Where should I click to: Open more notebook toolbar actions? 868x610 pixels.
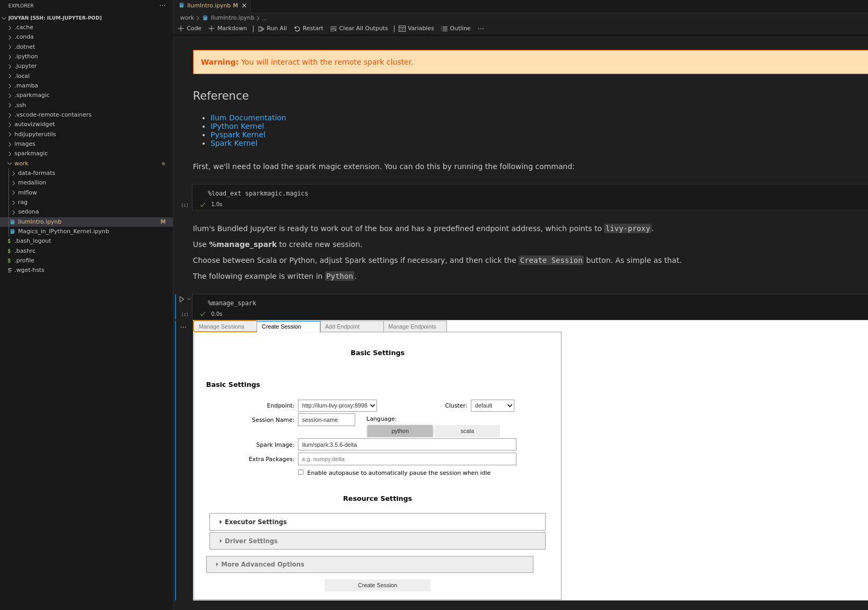point(480,28)
